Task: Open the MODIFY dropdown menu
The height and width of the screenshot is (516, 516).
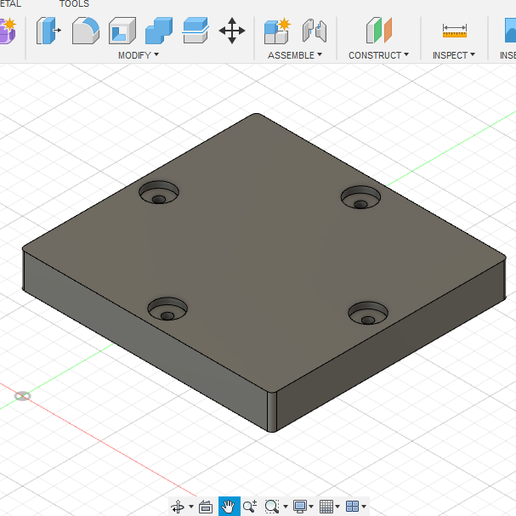Action: [138, 55]
